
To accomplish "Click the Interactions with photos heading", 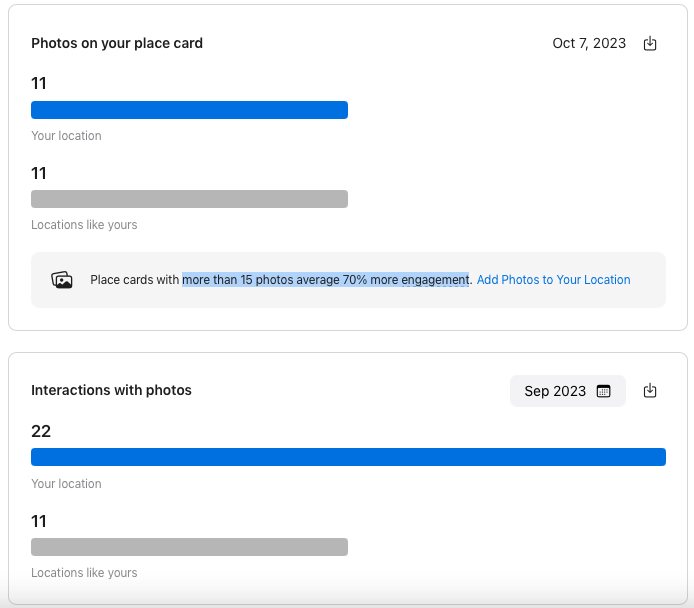I will pos(111,390).
